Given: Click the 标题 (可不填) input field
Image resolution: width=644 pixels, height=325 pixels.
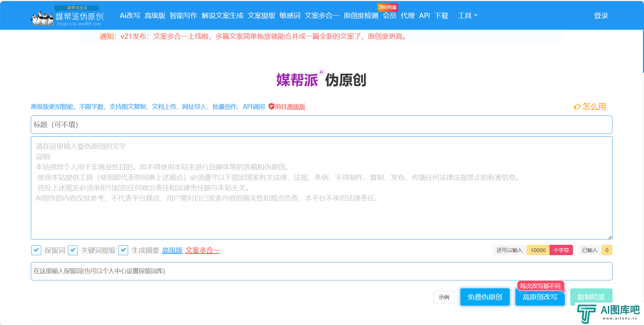Looking at the screenshot, I should [x=321, y=124].
